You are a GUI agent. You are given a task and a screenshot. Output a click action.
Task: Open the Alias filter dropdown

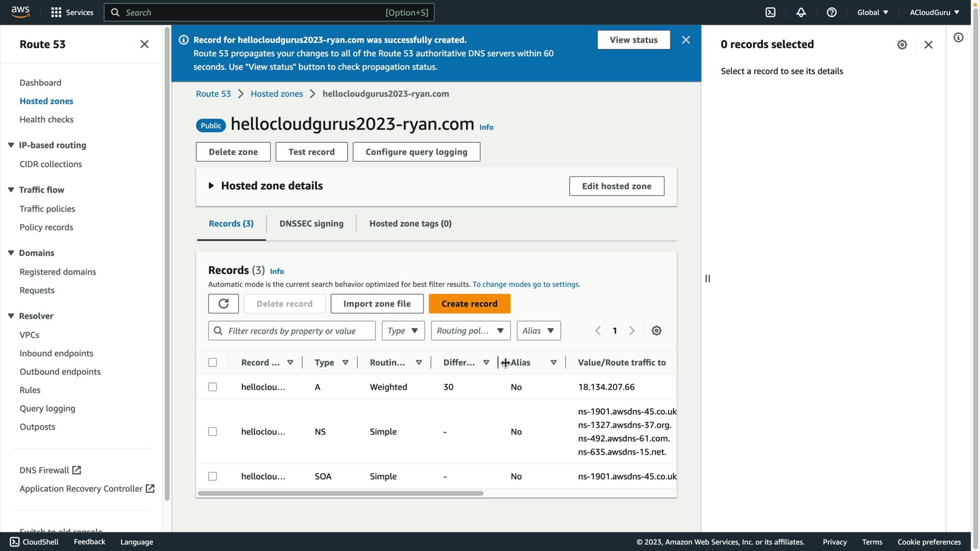pyautogui.click(x=538, y=331)
